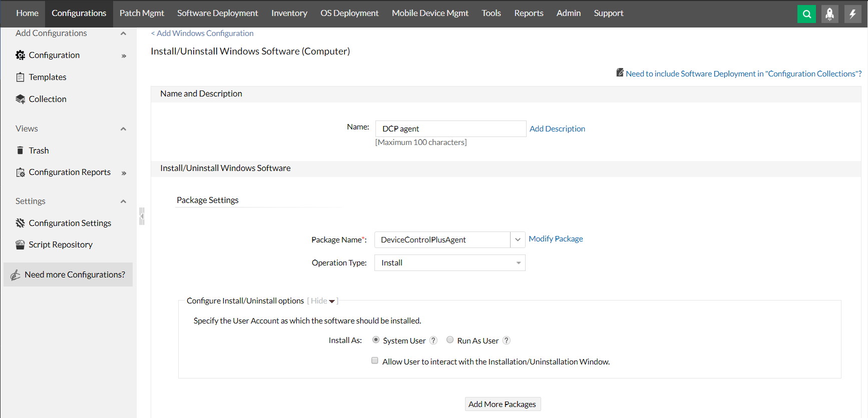Click the lightning bolt quick actions icon
Screen dimensions: 868x418
point(852,14)
